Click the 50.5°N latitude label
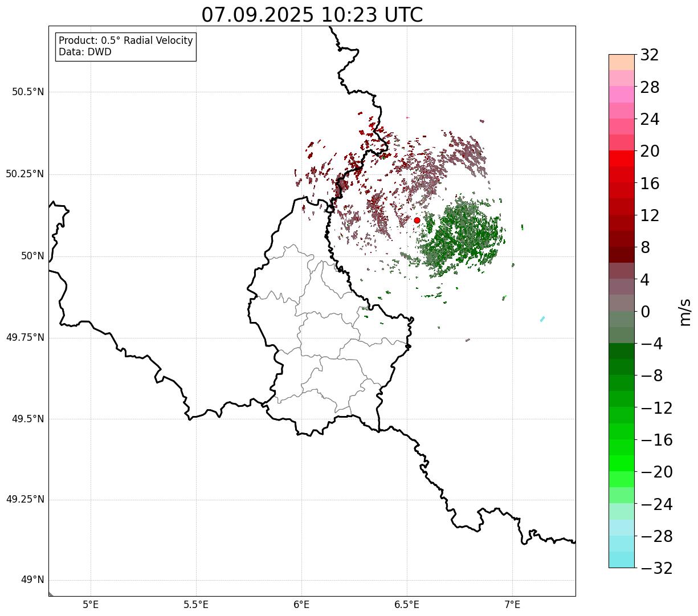The width and height of the screenshot is (698, 616). [x=28, y=92]
